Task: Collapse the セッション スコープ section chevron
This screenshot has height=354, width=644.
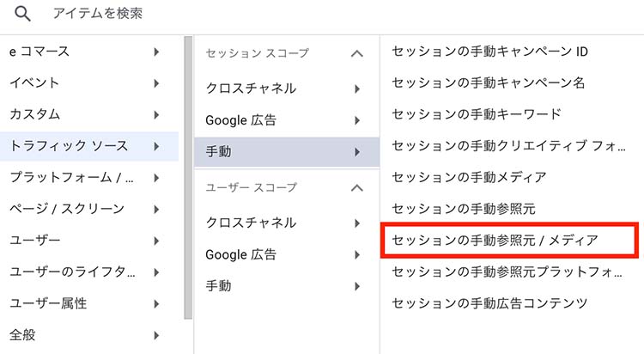Action: click(357, 53)
